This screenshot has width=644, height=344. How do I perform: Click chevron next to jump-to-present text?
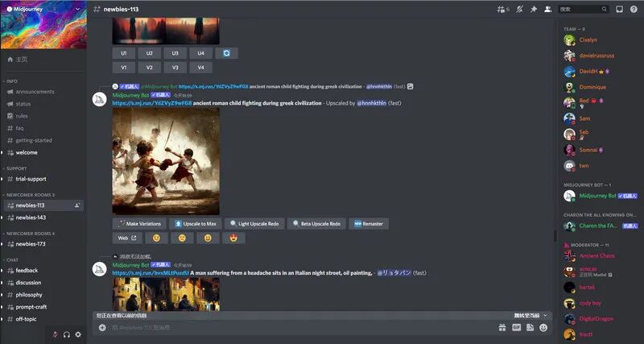(545, 316)
